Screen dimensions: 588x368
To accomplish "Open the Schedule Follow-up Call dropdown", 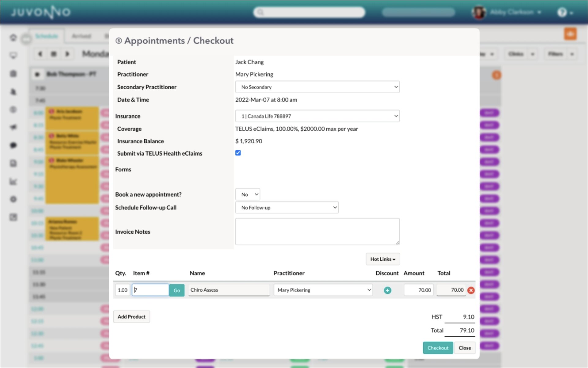I will (287, 207).
